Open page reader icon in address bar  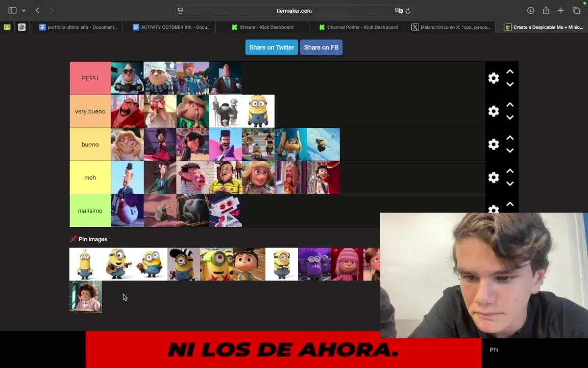click(x=181, y=11)
